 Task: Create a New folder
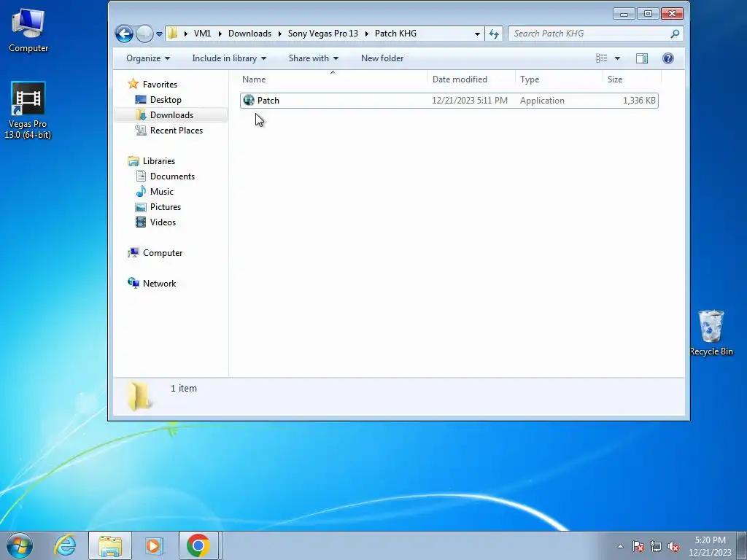[382, 58]
